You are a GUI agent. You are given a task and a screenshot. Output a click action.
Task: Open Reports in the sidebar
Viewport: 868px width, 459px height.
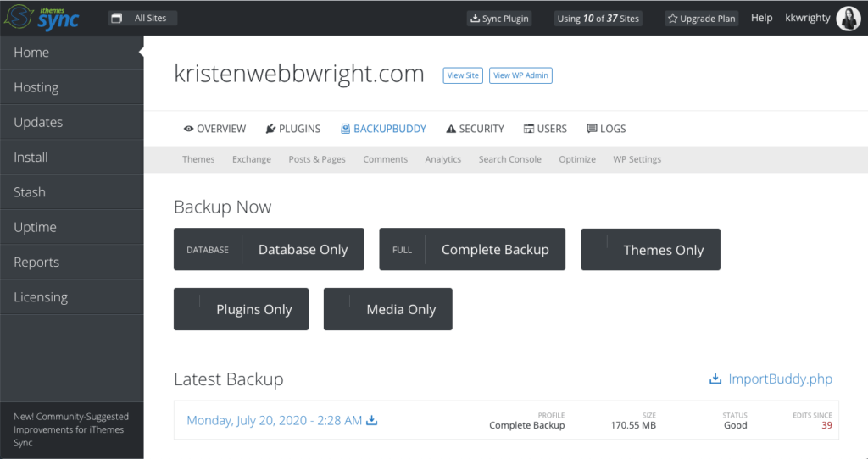point(72,262)
